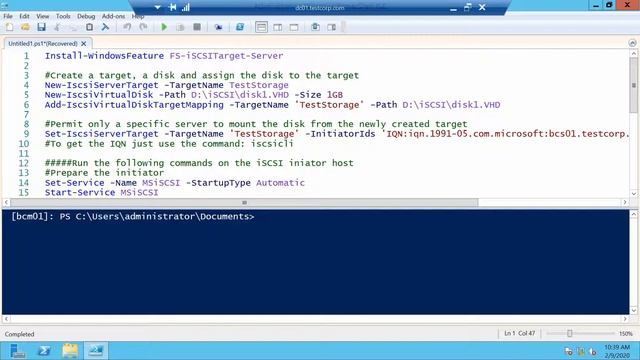Click Set-IscsiServerTarget on line 9

click(101, 134)
